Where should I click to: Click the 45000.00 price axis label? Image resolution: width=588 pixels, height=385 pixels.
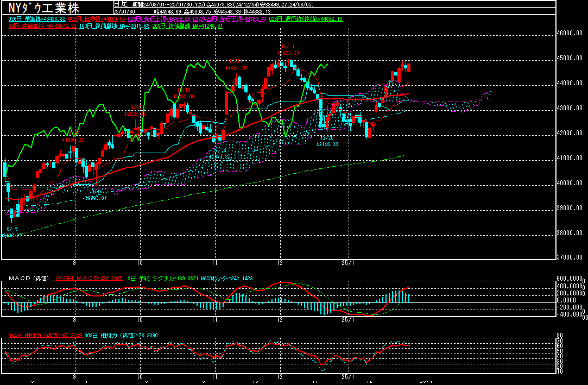point(570,58)
